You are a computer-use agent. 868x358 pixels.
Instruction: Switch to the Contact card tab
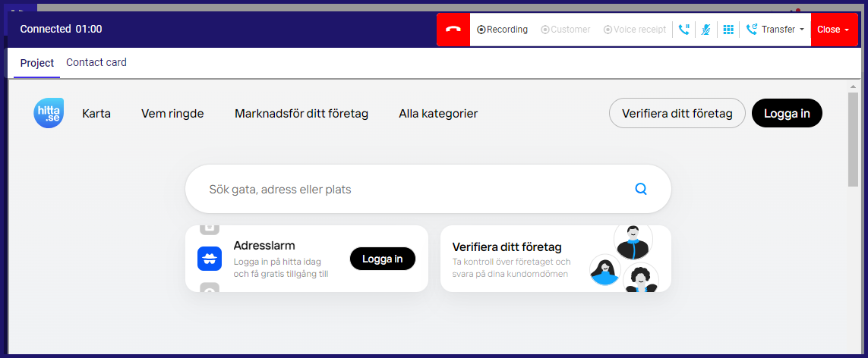[96, 62]
